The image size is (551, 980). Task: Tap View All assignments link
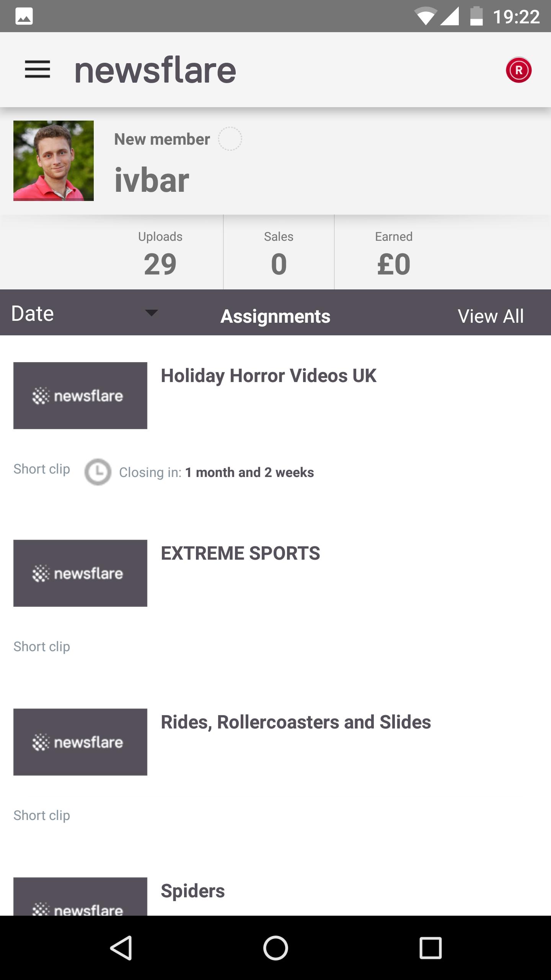point(491,316)
